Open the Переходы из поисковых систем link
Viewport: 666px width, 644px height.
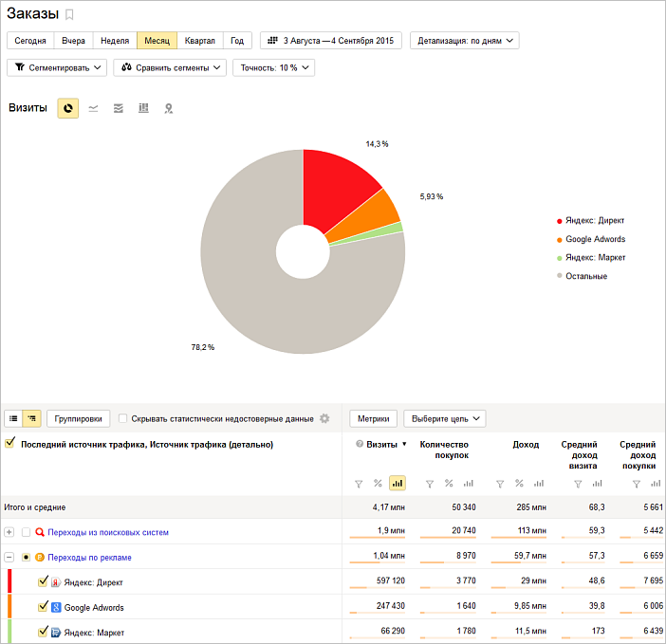(108, 532)
